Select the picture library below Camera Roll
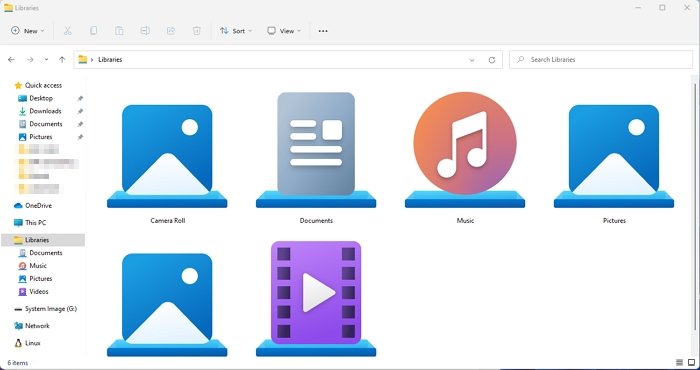This screenshot has width=700, height=370. point(167,305)
